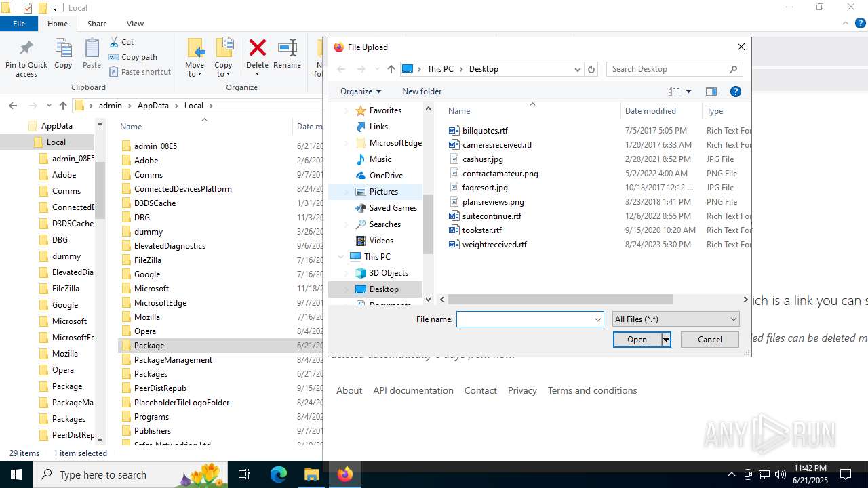Screen dimensions: 868x488
Task: Click New folder in dialog toolbar
Action: 422,91
